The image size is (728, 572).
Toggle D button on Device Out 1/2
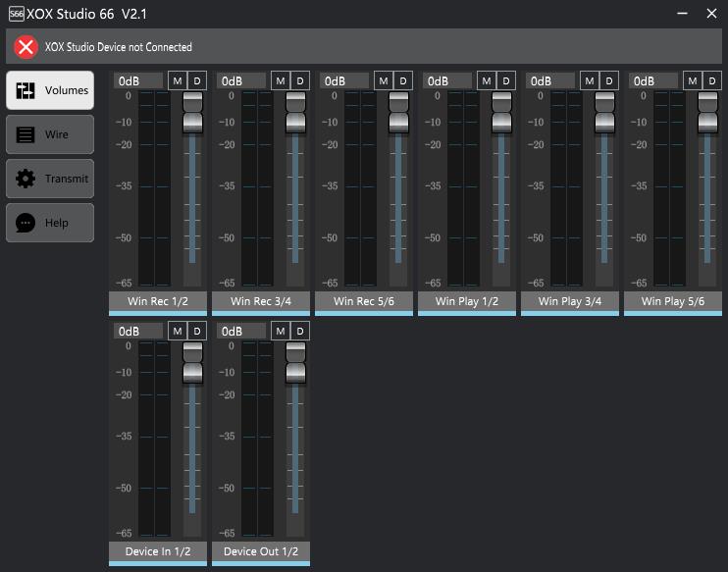pyautogui.click(x=300, y=331)
